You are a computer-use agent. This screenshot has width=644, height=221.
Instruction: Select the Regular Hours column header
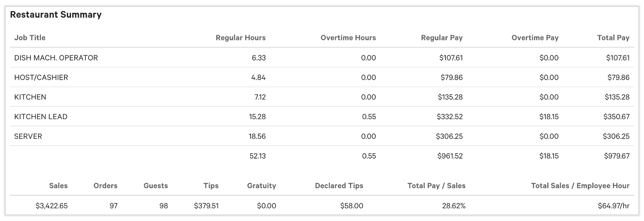click(x=240, y=38)
